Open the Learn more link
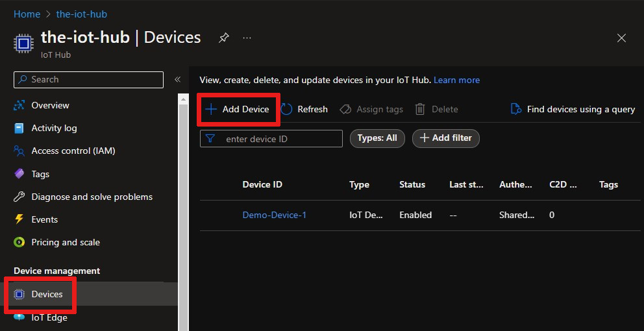The width and height of the screenshot is (644, 331). click(457, 80)
